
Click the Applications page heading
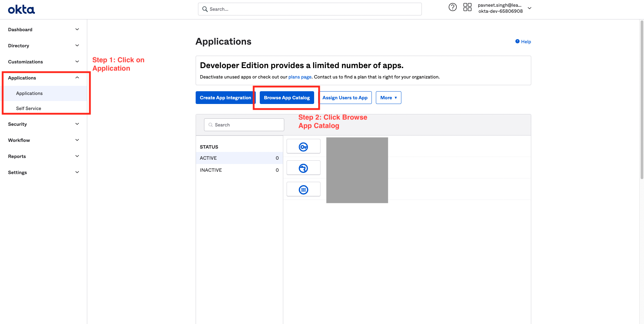pos(224,42)
